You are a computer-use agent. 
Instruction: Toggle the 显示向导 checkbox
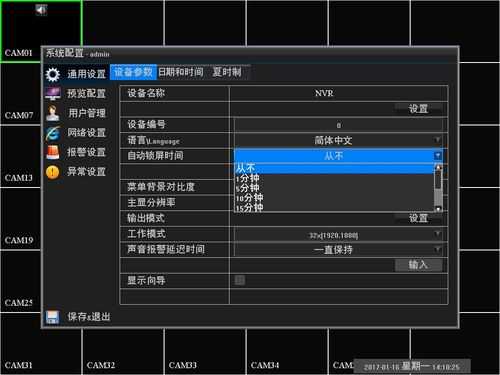pos(240,280)
